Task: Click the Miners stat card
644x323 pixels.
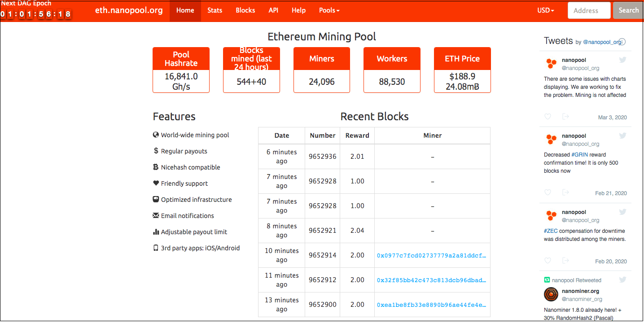Action: pos(322,70)
